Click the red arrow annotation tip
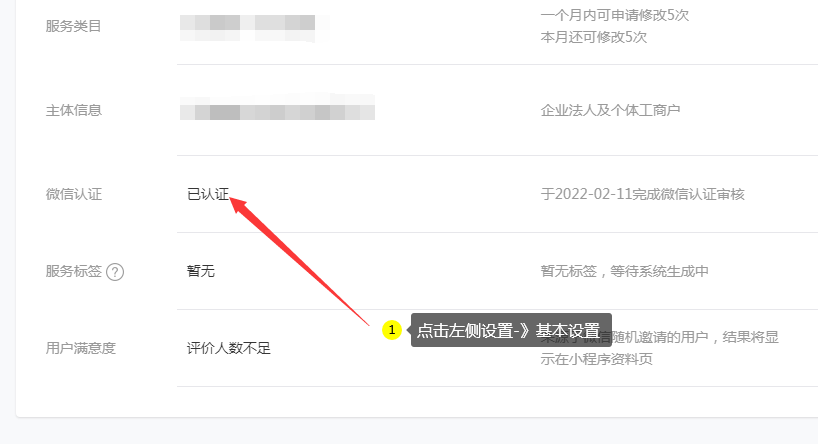Screen dimensions: 818x444 234,201
